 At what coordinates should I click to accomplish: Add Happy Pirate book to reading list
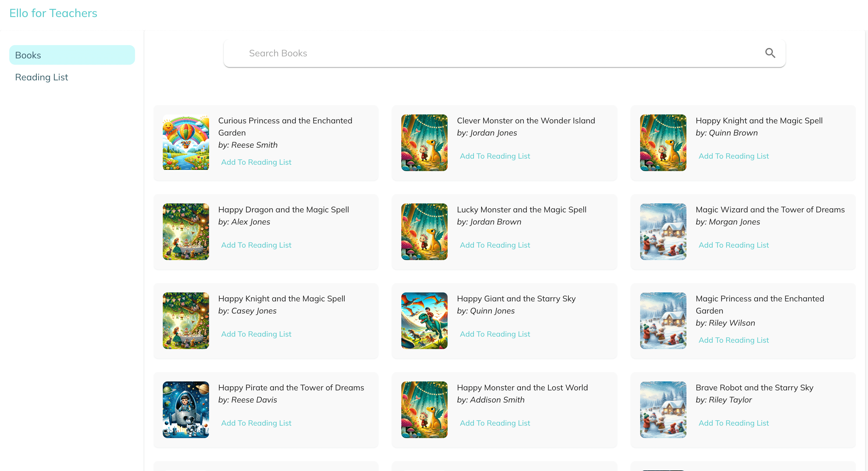click(256, 422)
